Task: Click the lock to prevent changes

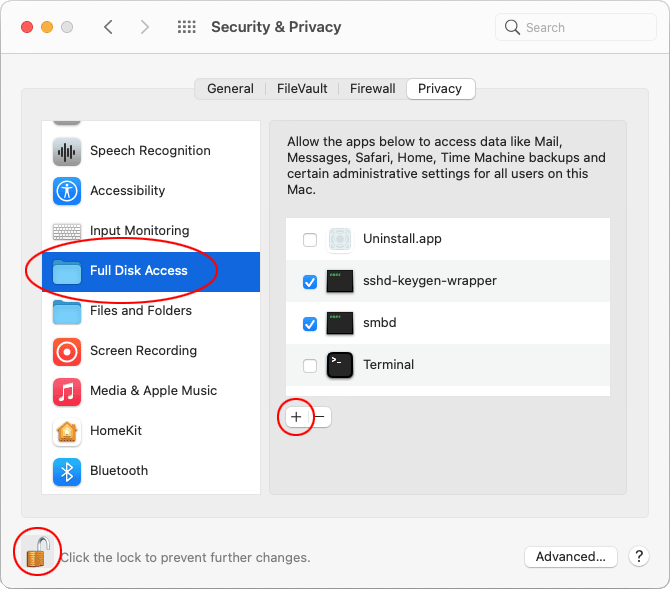Action: click(x=38, y=552)
